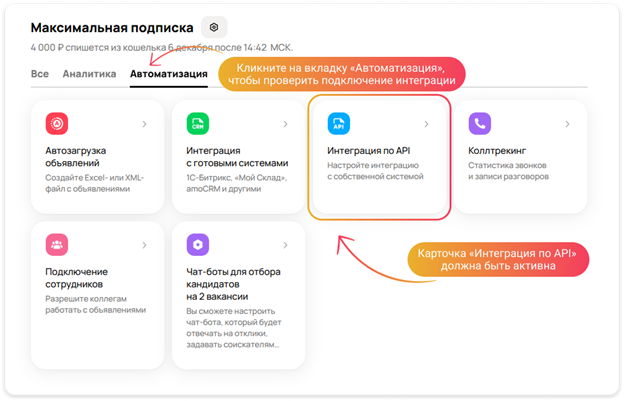Open subscription settings gear icon
The width and height of the screenshot is (624, 401).
coord(214,27)
